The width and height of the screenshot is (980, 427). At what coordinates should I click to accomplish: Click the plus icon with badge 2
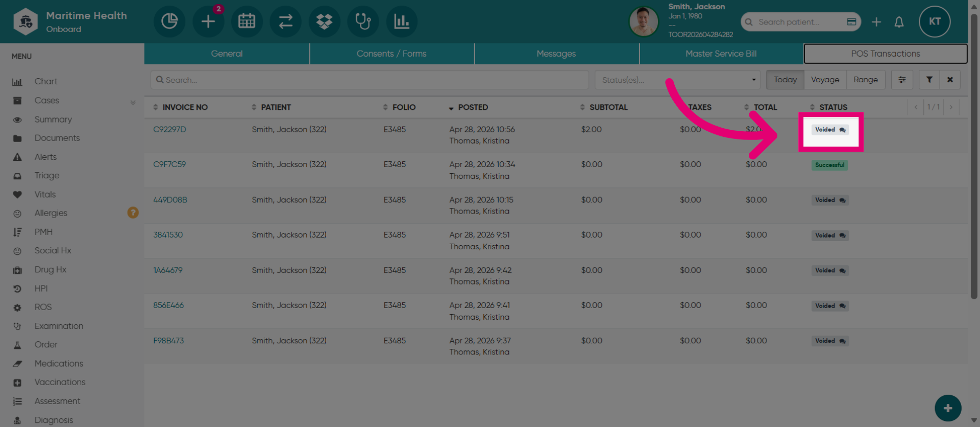coord(208,21)
